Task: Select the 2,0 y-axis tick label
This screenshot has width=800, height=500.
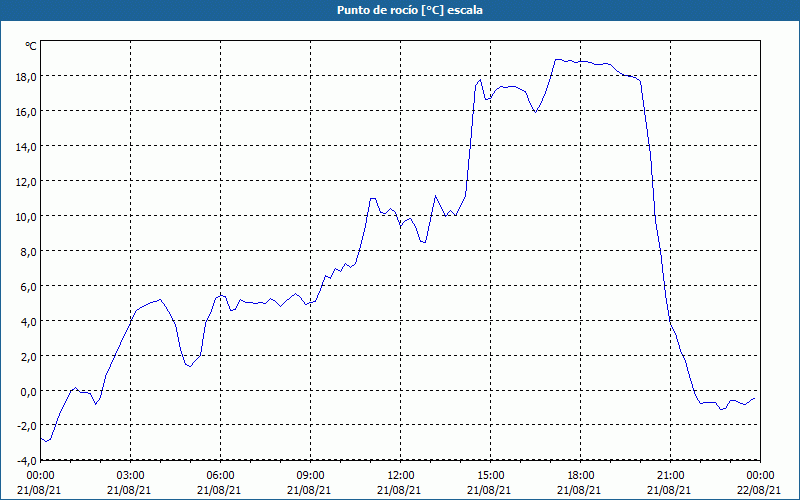Action: [x=28, y=357]
